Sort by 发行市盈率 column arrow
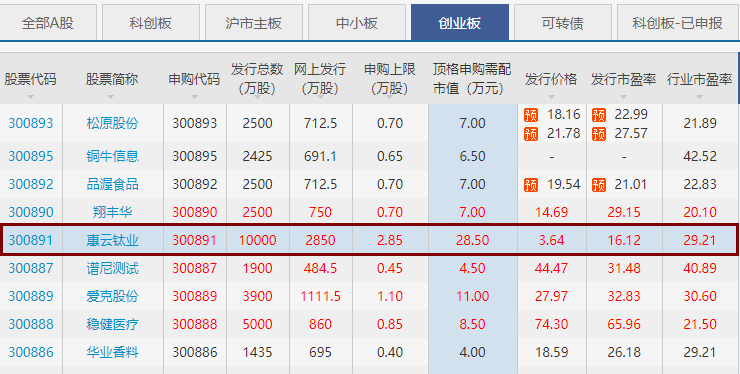 pos(623,97)
